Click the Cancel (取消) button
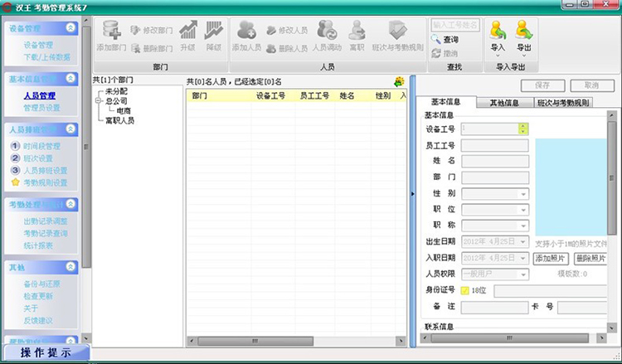This screenshot has width=622, height=364. click(592, 85)
